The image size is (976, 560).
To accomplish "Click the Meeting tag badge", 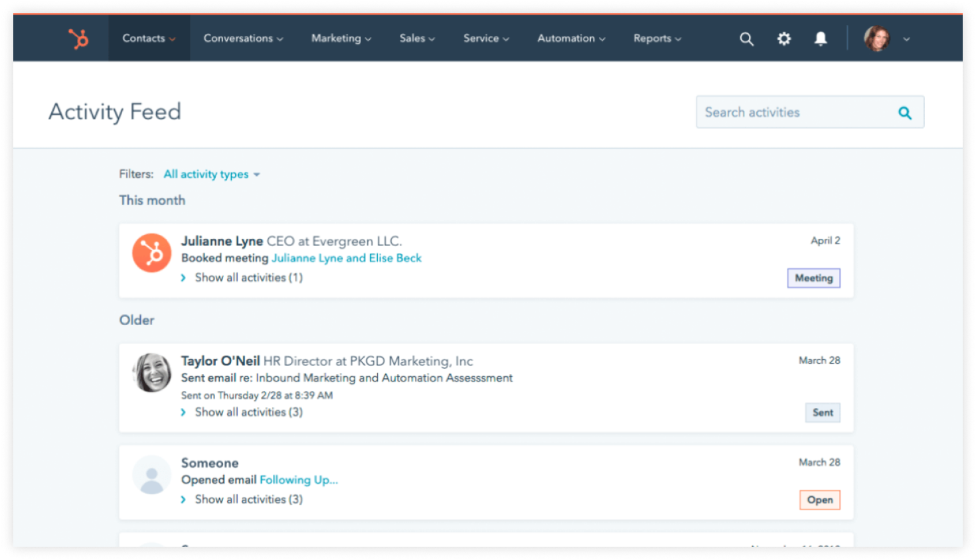I will coord(813,278).
